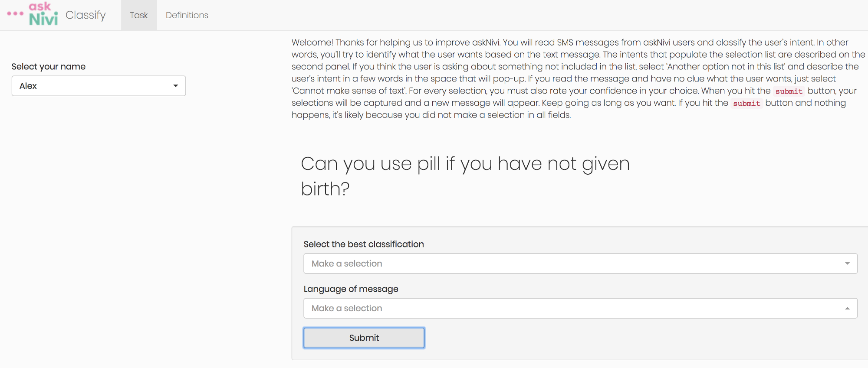Click the three pink dots icon

(x=15, y=13)
